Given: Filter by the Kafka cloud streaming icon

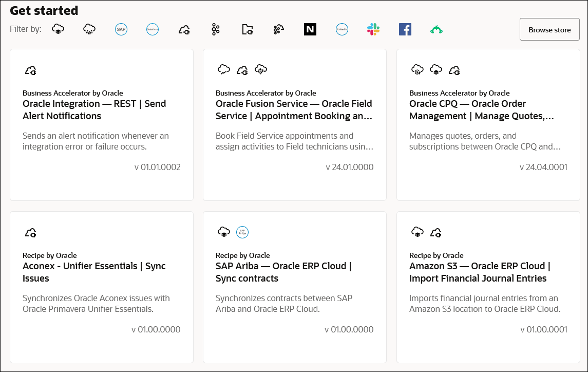Looking at the screenshot, I should click(279, 29).
